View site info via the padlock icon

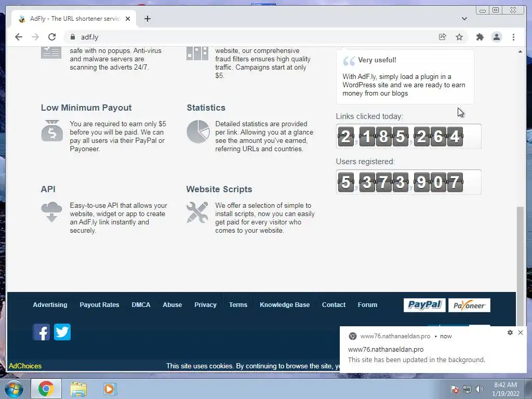[73, 37]
